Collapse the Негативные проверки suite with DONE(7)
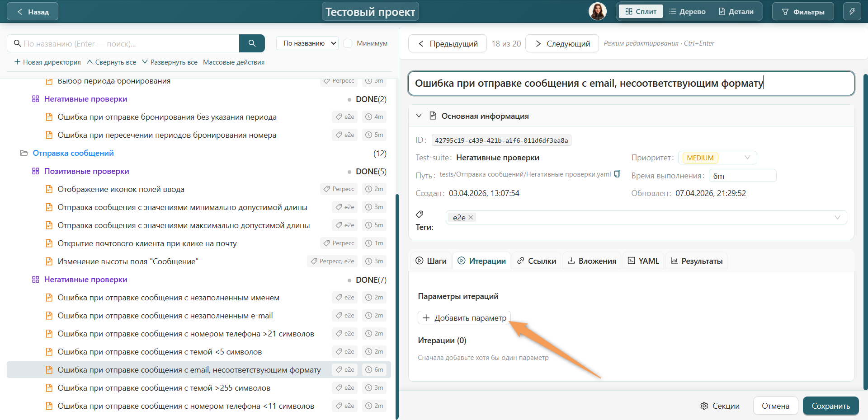Image resolution: width=868 pixels, height=420 pixels. 85,280
